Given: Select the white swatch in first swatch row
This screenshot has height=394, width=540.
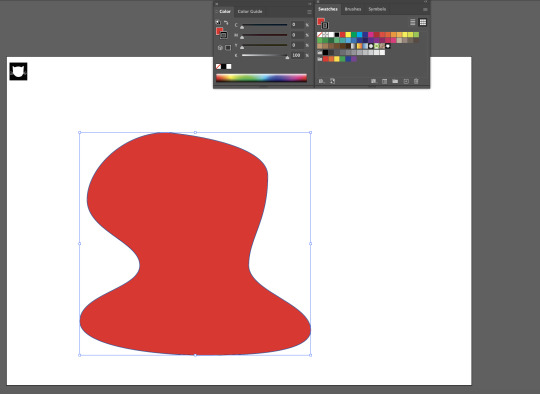Looking at the screenshot, I should [331, 34].
